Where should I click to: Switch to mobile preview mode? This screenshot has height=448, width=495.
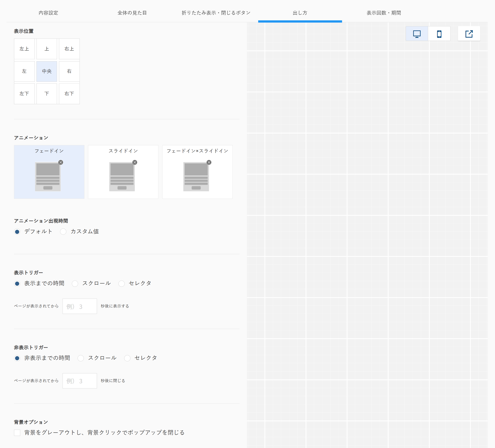coord(439,34)
